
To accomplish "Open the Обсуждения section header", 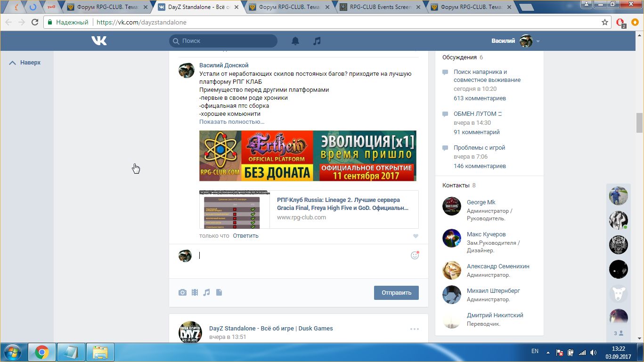I will point(459,57).
